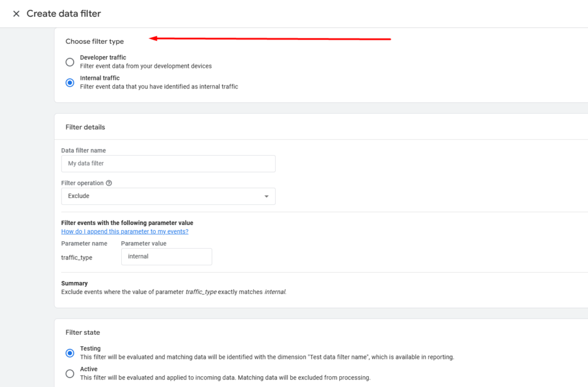Click the Parameter value field containing internal
Image resolution: width=588 pixels, height=387 pixels.
pyautogui.click(x=167, y=257)
